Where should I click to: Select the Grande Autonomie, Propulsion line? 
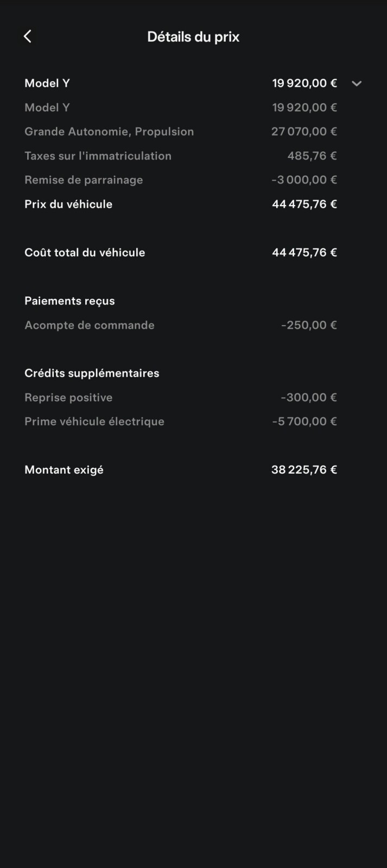point(181,131)
